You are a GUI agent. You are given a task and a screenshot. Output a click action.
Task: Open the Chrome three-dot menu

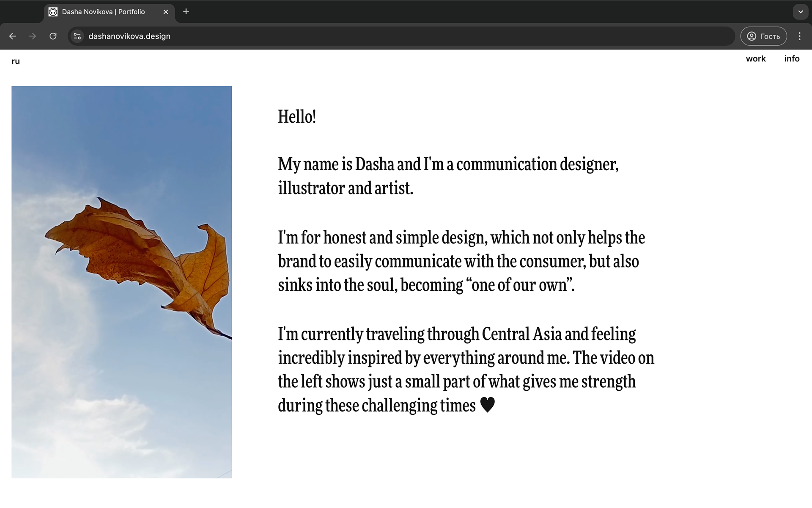[x=799, y=36]
